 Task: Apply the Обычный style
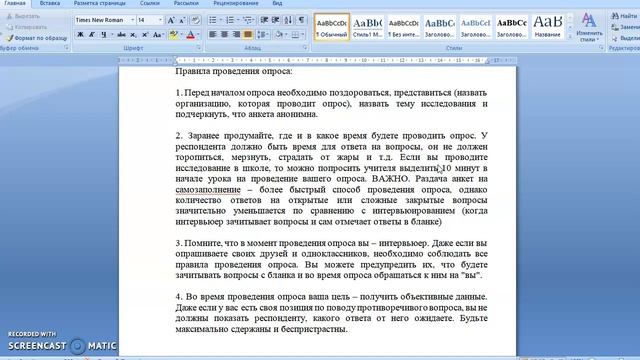(332, 27)
